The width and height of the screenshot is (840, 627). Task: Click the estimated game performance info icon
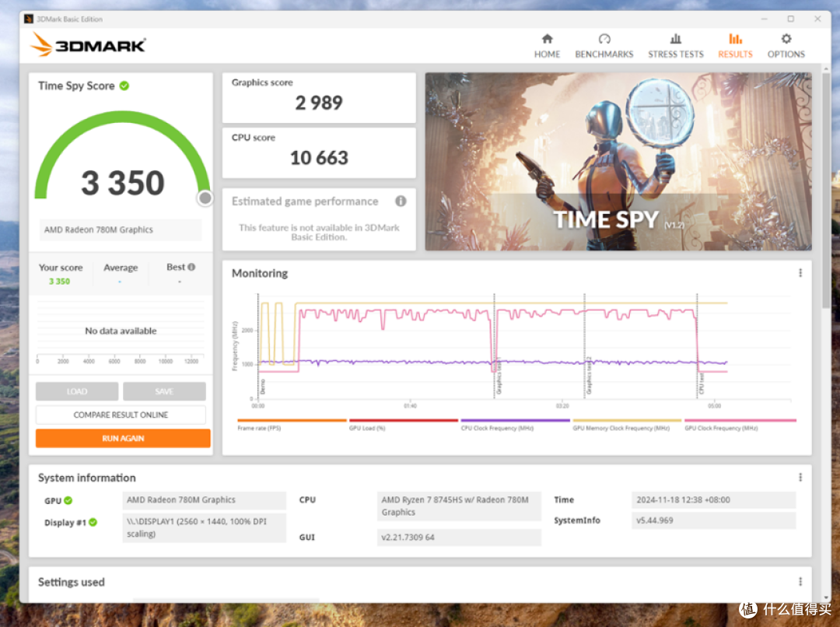[401, 201]
